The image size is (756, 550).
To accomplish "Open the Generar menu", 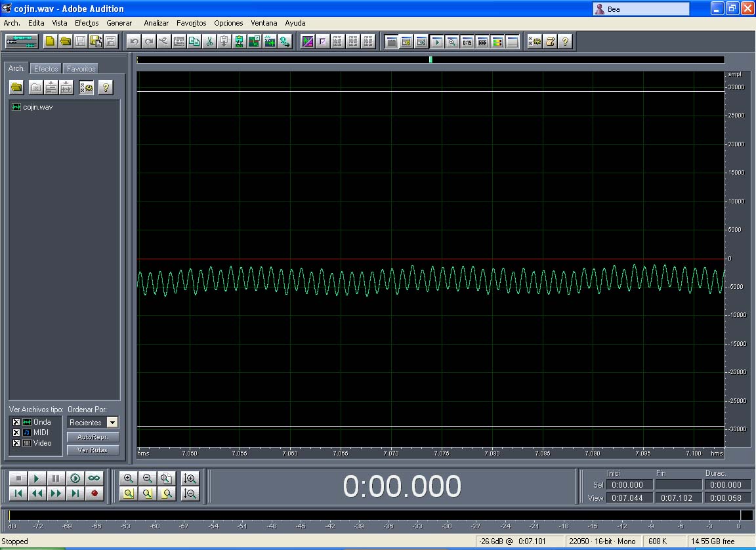I will [x=119, y=23].
